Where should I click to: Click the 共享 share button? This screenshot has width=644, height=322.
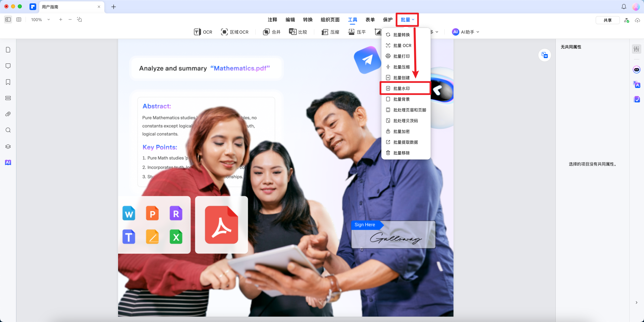point(607,20)
